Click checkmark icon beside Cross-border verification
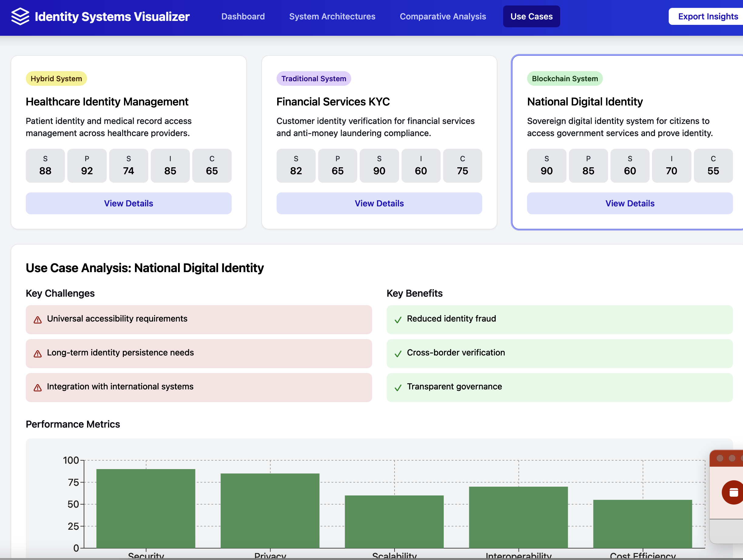 tap(398, 354)
